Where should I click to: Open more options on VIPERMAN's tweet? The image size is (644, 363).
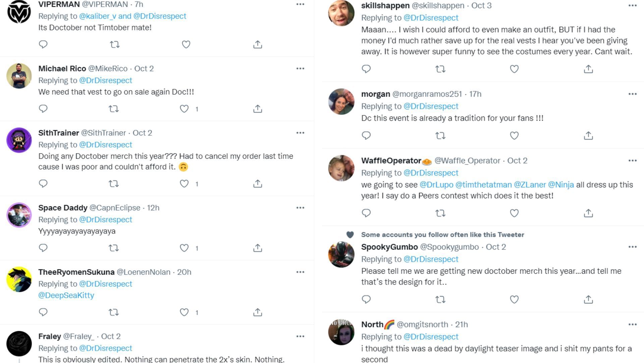[x=300, y=4]
